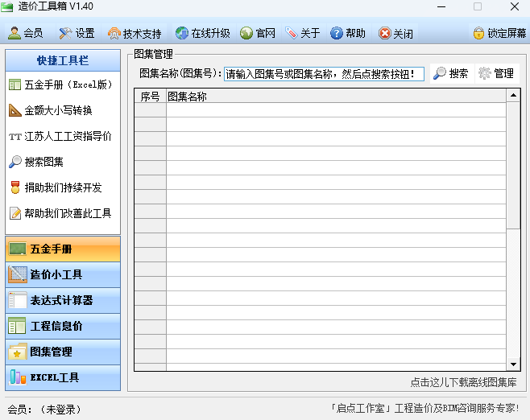Open 金额大小写转换 tool
The image size is (530, 420).
pos(51,110)
